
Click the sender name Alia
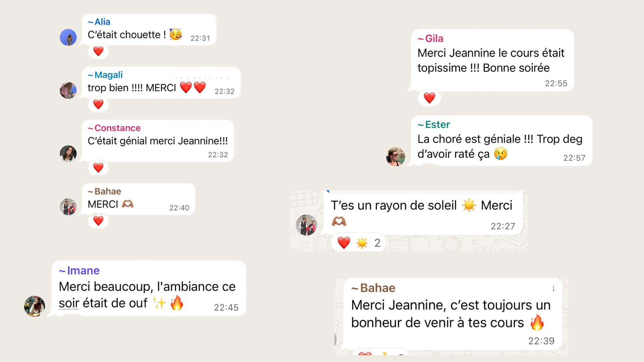tap(102, 22)
